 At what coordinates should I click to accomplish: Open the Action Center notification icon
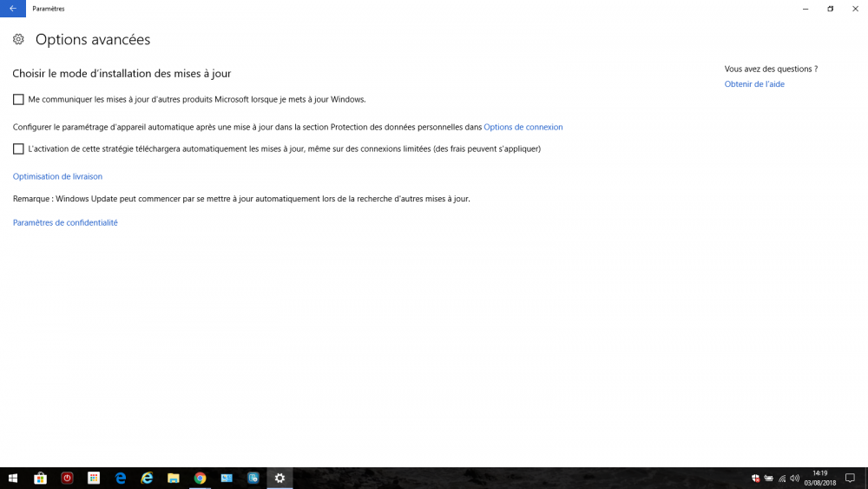pos(851,478)
